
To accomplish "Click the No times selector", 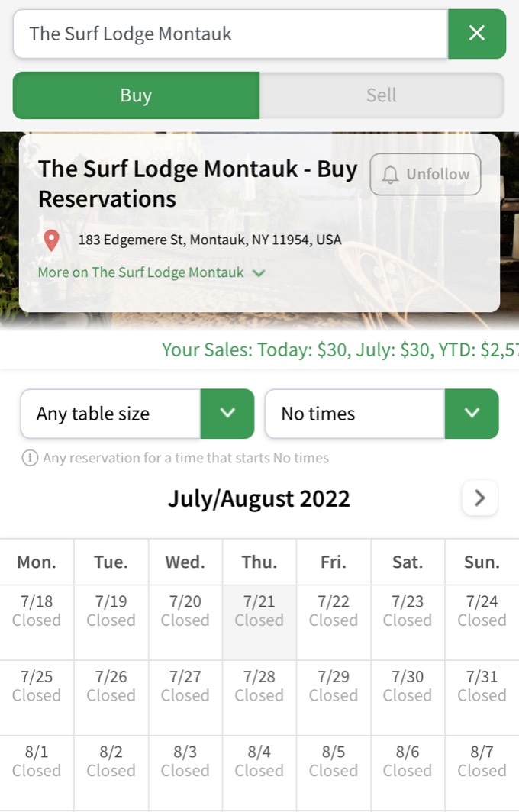I will click(x=355, y=414).
